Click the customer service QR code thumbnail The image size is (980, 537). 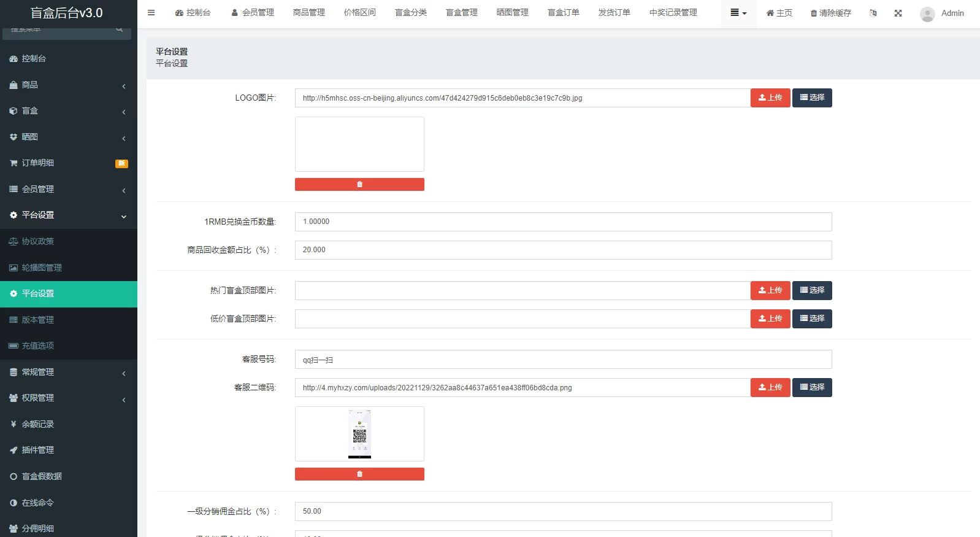pyautogui.click(x=359, y=434)
